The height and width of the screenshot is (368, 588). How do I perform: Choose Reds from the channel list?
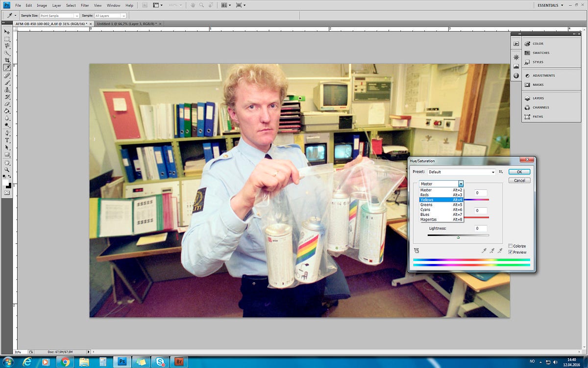coord(441,195)
